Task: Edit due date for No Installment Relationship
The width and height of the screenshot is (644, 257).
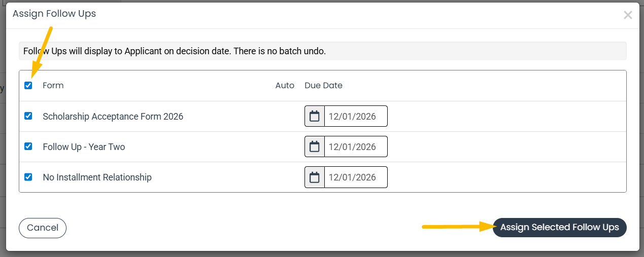Action: pyautogui.click(x=356, y=177)
